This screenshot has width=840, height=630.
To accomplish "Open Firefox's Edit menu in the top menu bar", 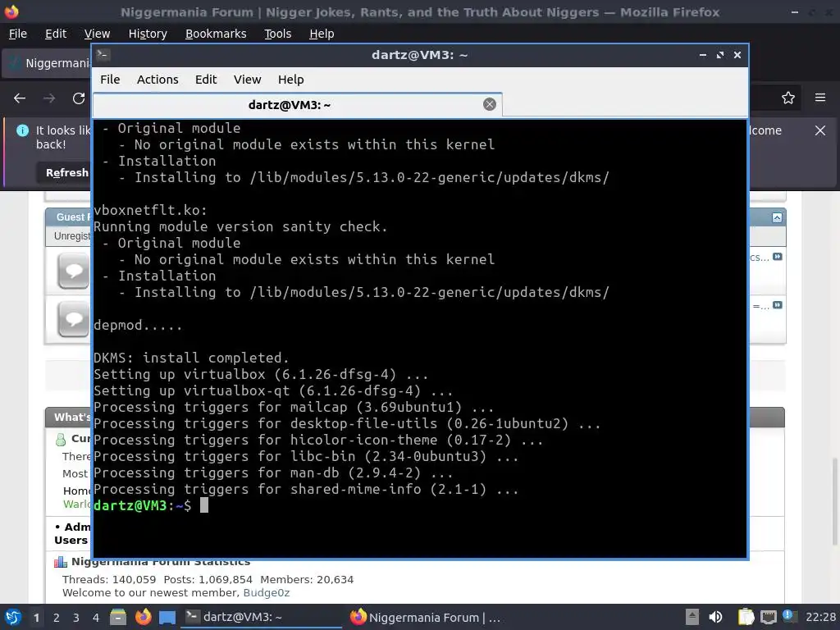I will pyautogui.click(x=56, y=34).
